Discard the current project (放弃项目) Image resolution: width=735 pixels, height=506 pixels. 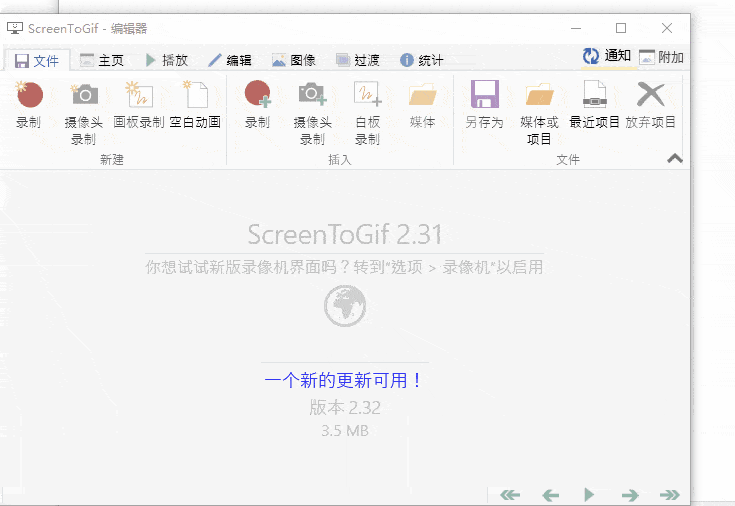pyautogui.click(x=651, y=106)
